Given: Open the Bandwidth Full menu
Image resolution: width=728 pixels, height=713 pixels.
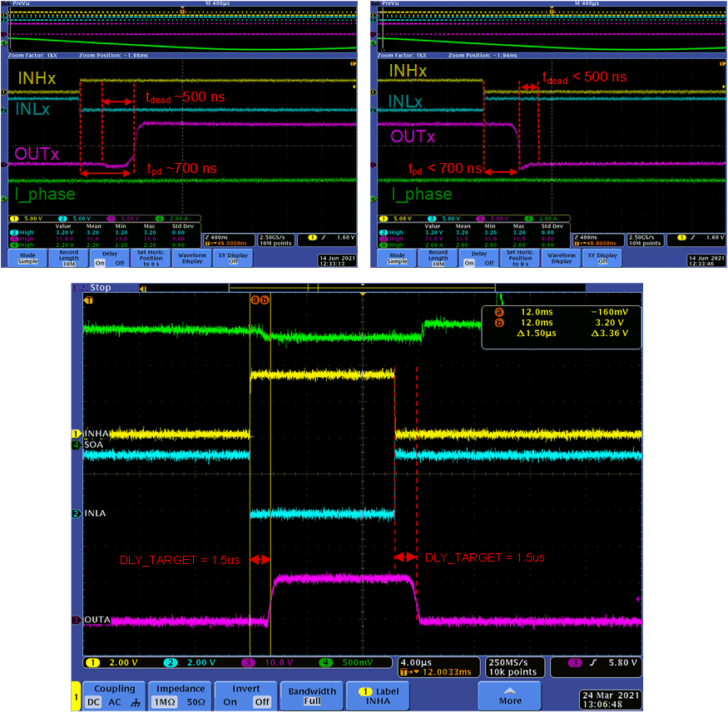Looking at the screenshot, I should 312,695.
